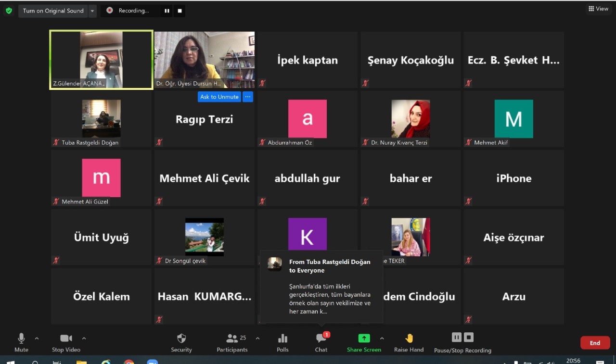Click Ask to Unmute button
The height and width of the screenshot is (364, 616).
click(219, 97)
